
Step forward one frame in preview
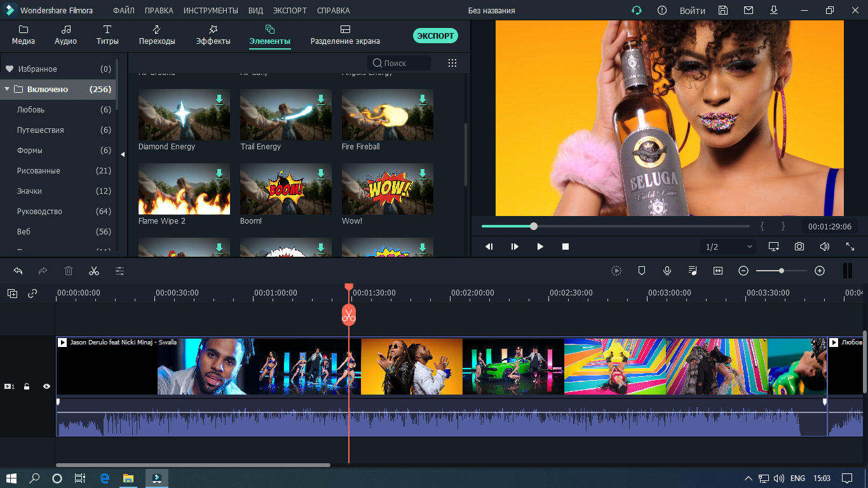point(515,247)
